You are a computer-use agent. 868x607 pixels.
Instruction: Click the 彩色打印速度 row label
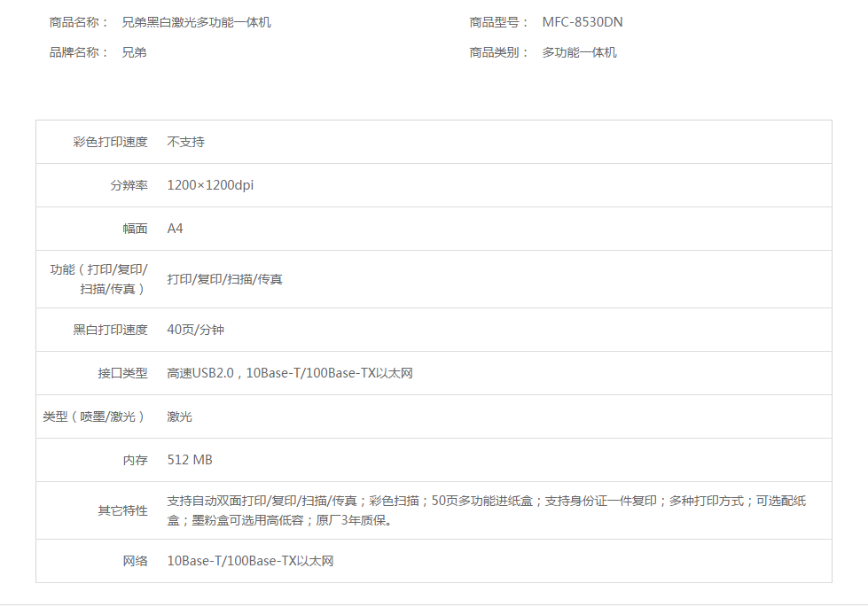pyautogui.click(x=110, y=142)
